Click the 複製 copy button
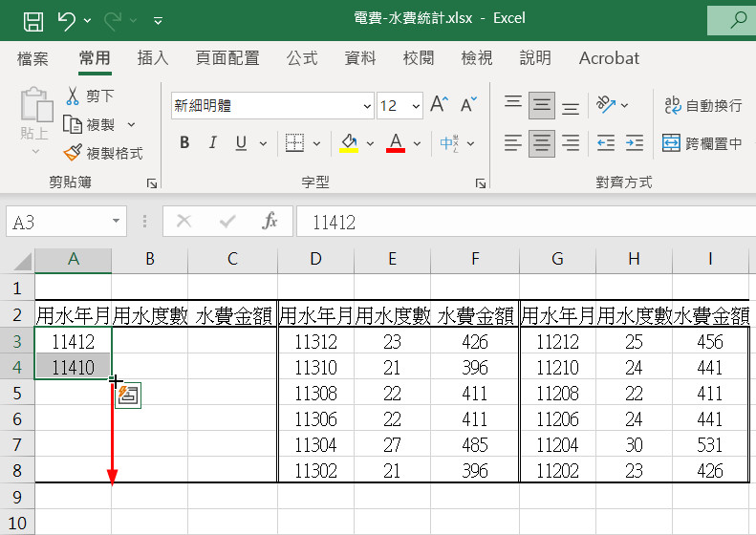Image resolution: width=756 pixels, height=535 pixels. [99, 124]
